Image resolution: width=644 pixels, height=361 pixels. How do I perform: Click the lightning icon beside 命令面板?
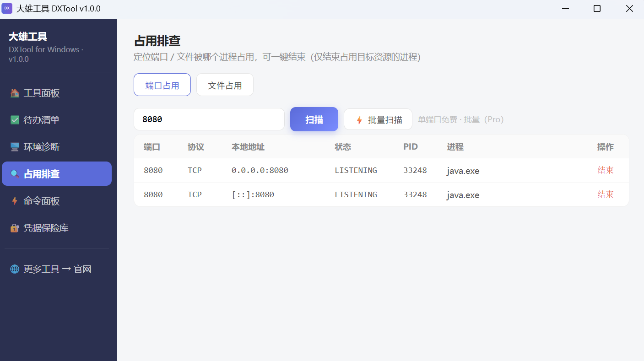click(15, 201)
